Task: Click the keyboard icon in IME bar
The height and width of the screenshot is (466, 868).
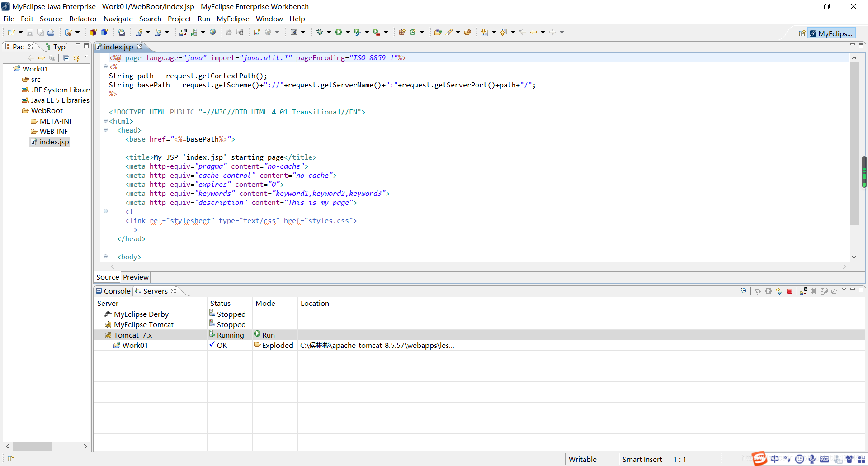Action: [x=825, y=459]
